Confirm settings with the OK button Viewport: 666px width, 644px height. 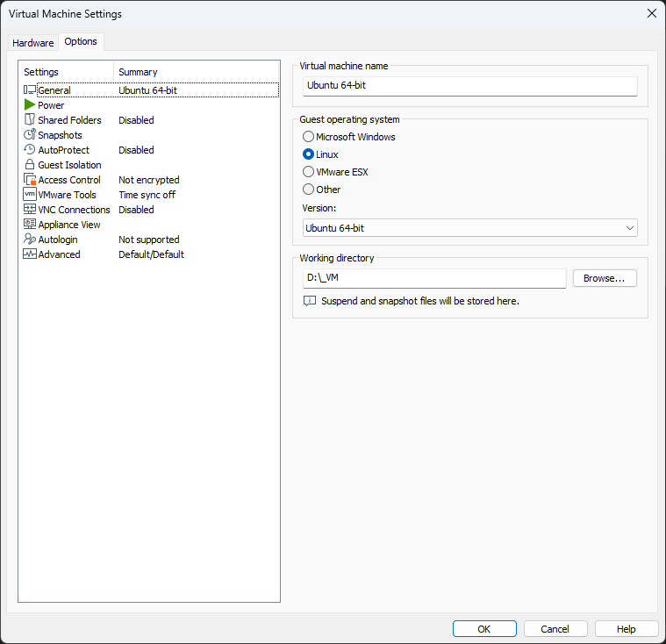484,629
